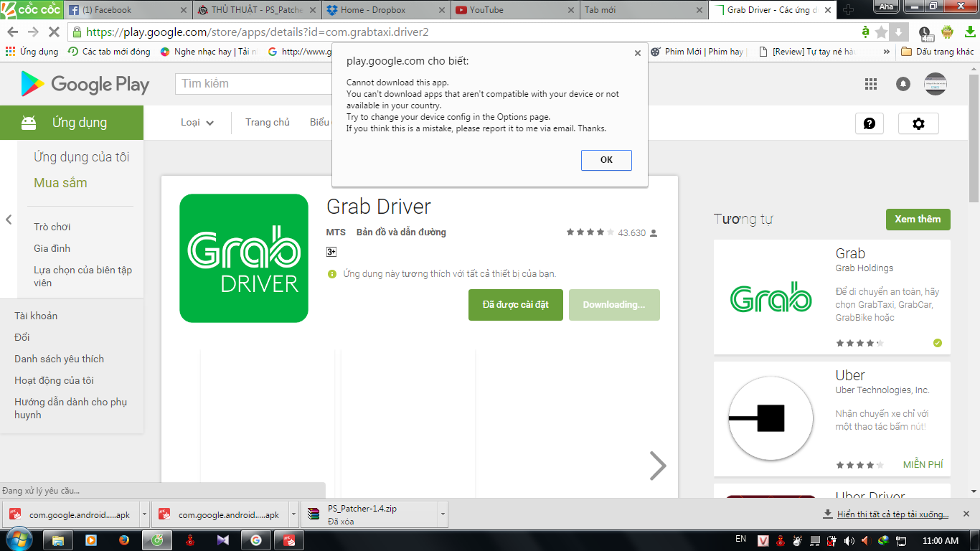Expand options for PS_Patcher-1.4.zip download
The height and width of the screenshot is (551, 980).
[443, 514]
